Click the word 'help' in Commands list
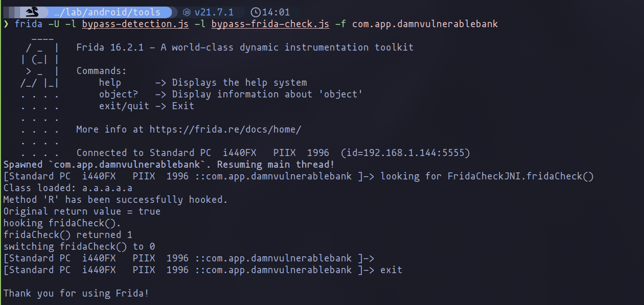Image resolution: width=644 pixels, height=305 pixels. [110, 82]
